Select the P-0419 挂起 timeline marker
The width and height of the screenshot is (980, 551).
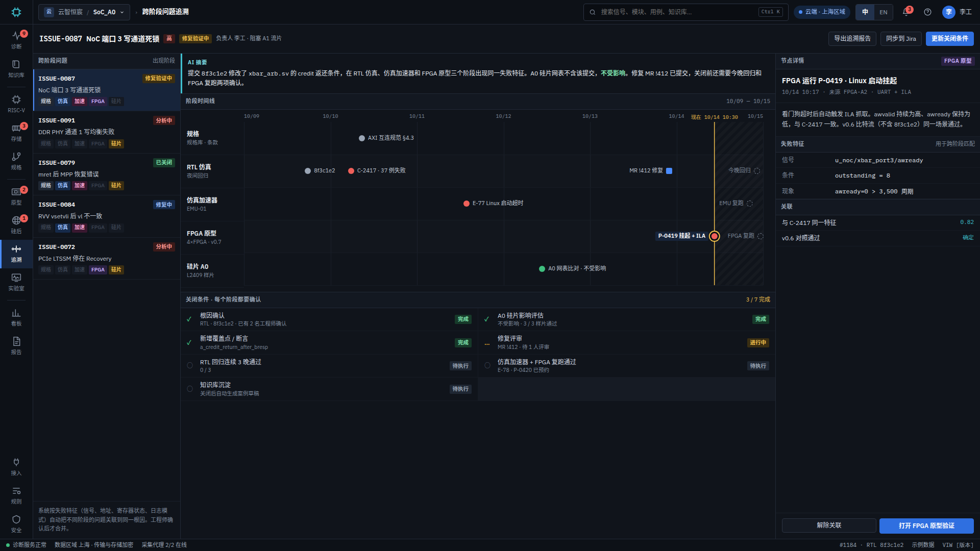pyautogui.click(x=714, y=236)
